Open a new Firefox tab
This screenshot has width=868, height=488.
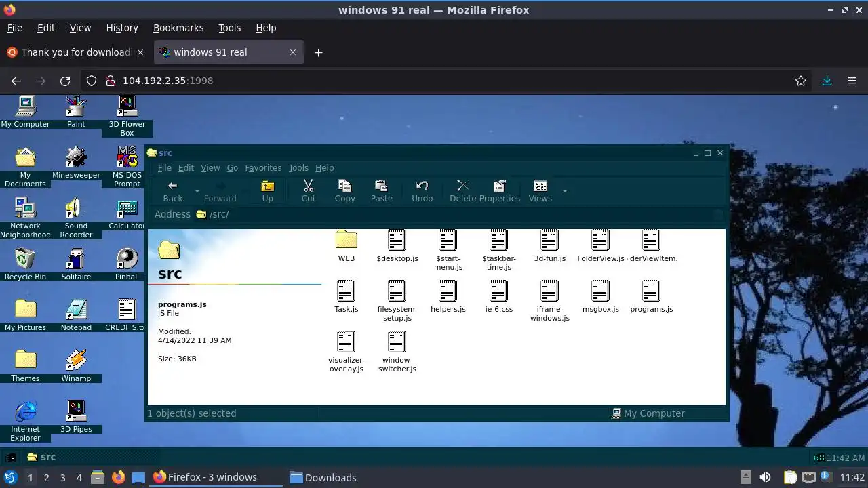[x=318, y=52]
